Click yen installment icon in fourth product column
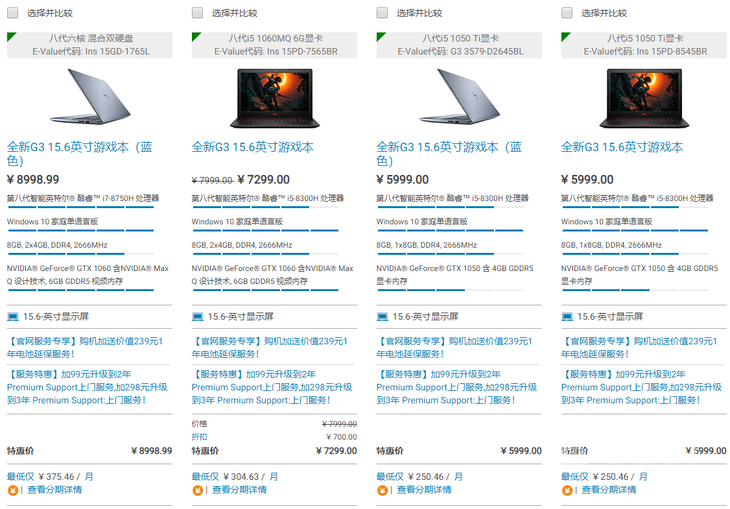The width and height of the screenshot is (730, 509). tap(567, 490)
